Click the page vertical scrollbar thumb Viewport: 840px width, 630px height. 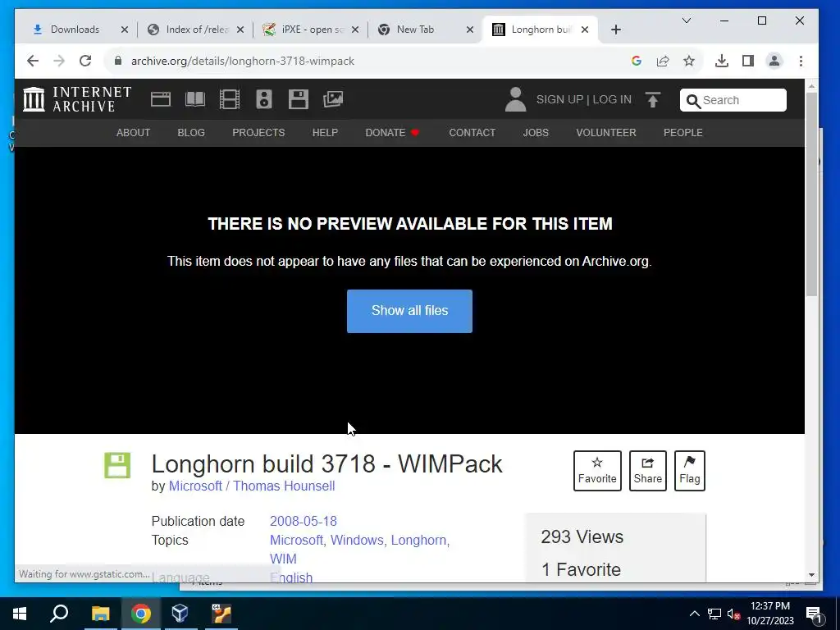click(x=811, y=194)
